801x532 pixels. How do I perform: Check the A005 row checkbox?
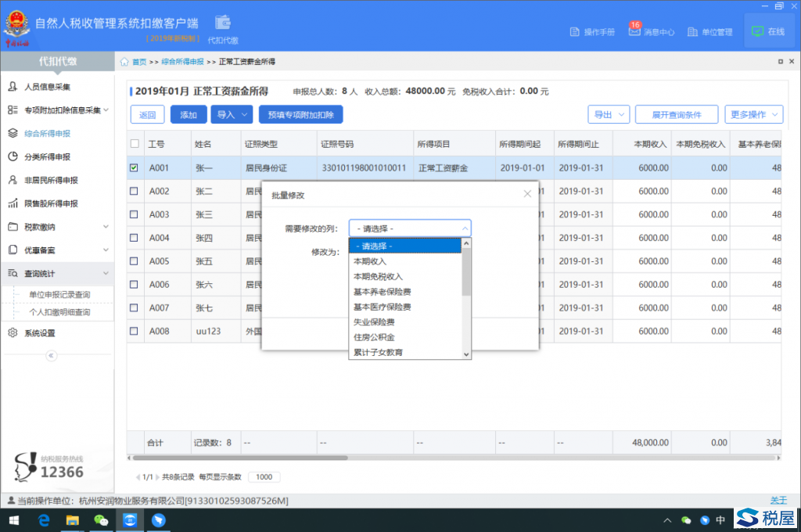coord(134,261)
